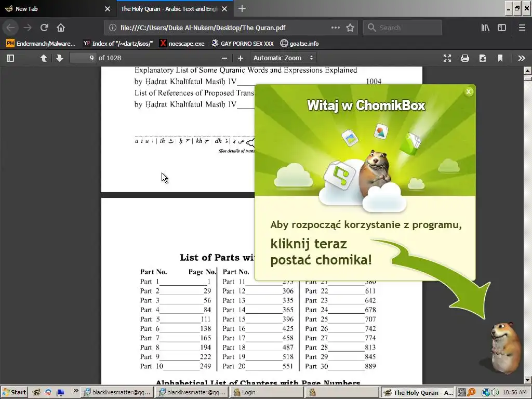Toggle the browser sidebars icon
The width and height of the screenshot is (532, 399).
pos(502,28)
